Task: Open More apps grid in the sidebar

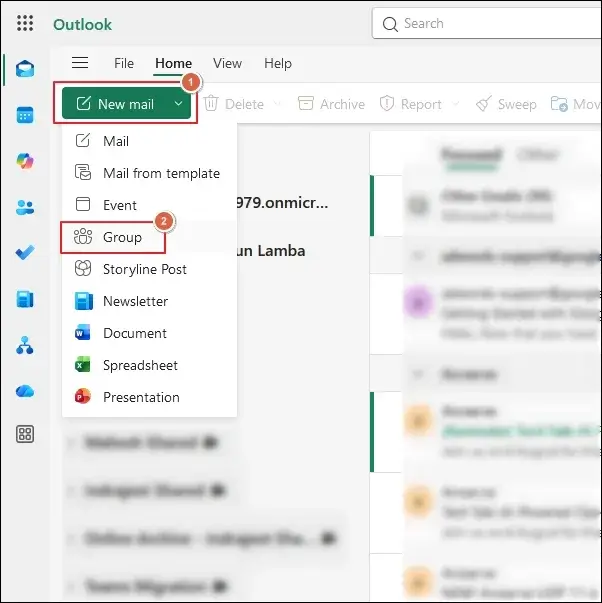Action: 25,435
